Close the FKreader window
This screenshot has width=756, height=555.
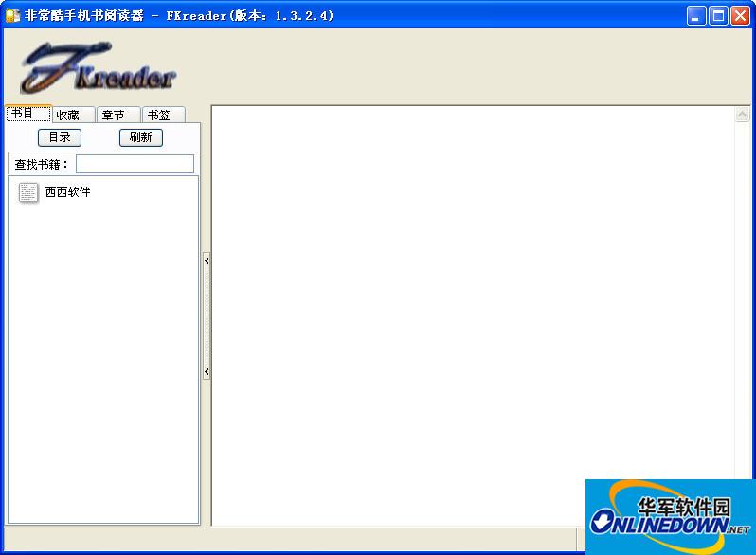[x=740, y=15]
